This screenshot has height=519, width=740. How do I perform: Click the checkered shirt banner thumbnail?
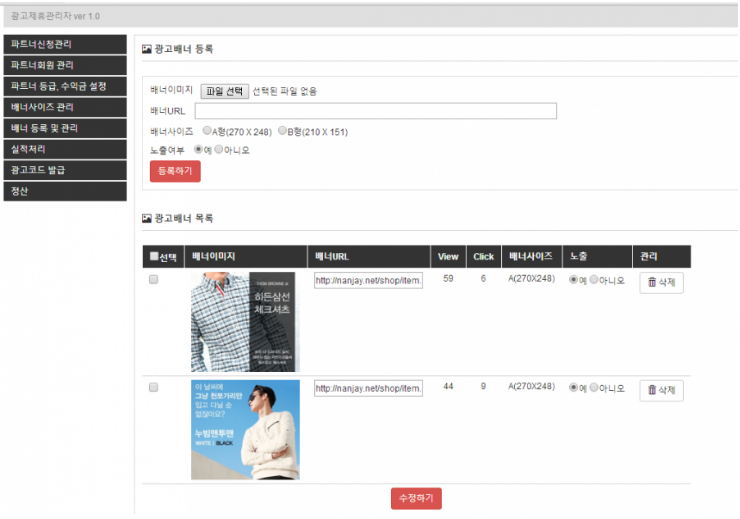245,322
